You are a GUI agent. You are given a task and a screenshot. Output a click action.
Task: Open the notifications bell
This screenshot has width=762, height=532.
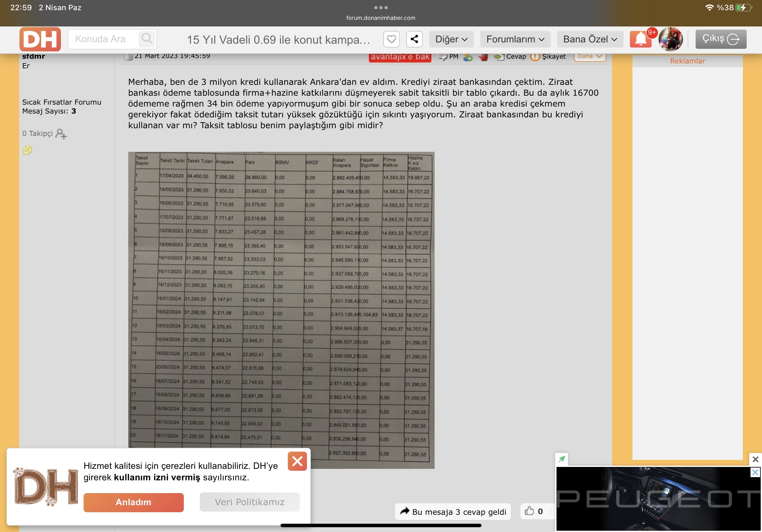640,39
